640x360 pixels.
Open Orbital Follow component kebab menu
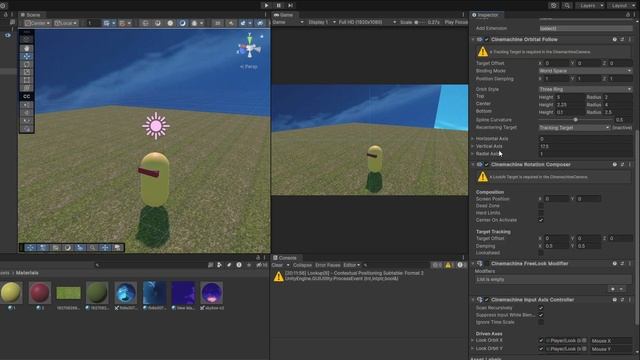coord(630,40)
